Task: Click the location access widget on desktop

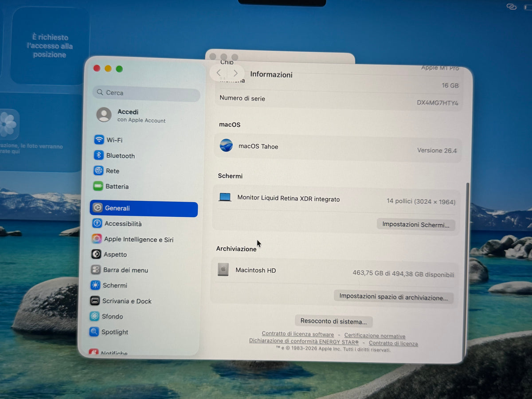Action: (50, 46)
